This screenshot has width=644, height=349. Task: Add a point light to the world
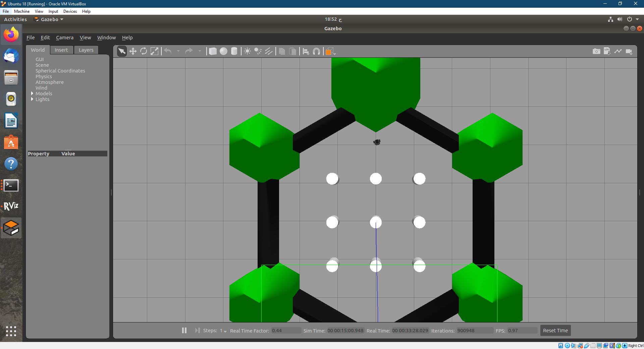click(x=247, y=51)
